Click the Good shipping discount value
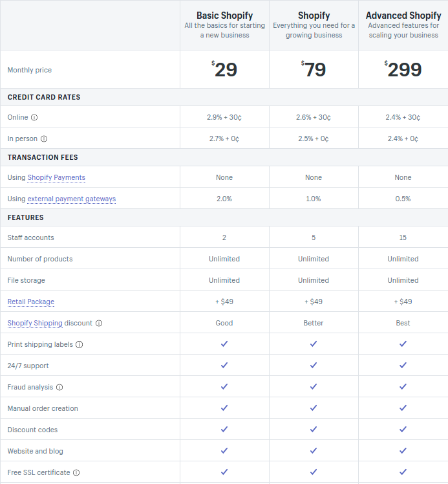Screen dimensions: 448x484 click(224, 323)
